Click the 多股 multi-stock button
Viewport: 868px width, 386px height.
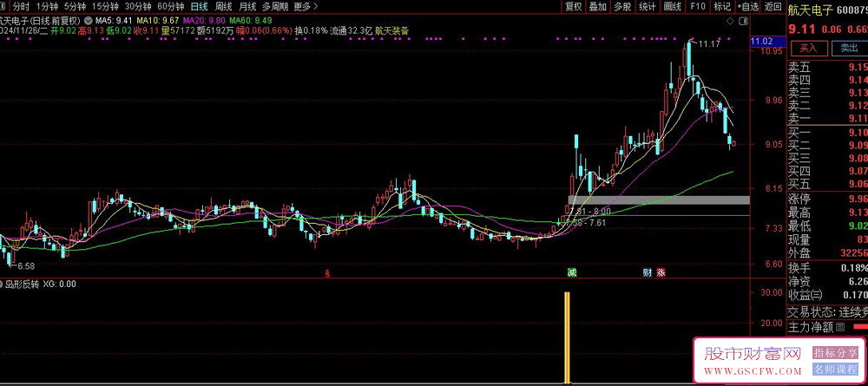pyautogui.click(x=622, y=7)
